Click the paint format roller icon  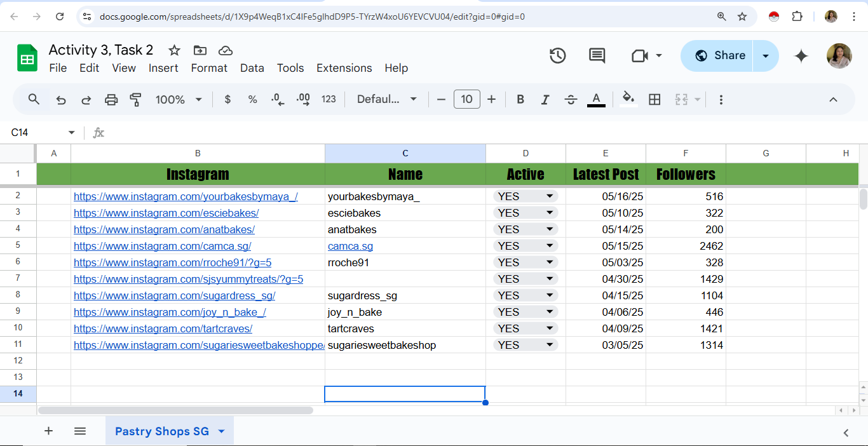pyautogui.click(x=135, y=99)
